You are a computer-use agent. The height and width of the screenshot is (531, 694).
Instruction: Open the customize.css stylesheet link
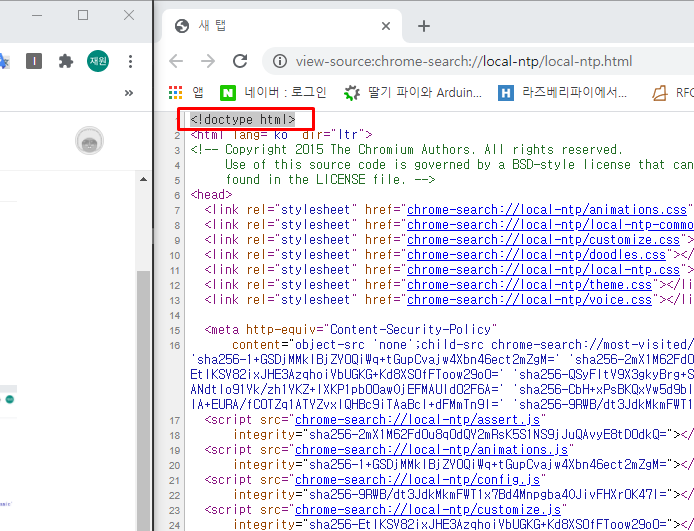click(x=544, y=239)
